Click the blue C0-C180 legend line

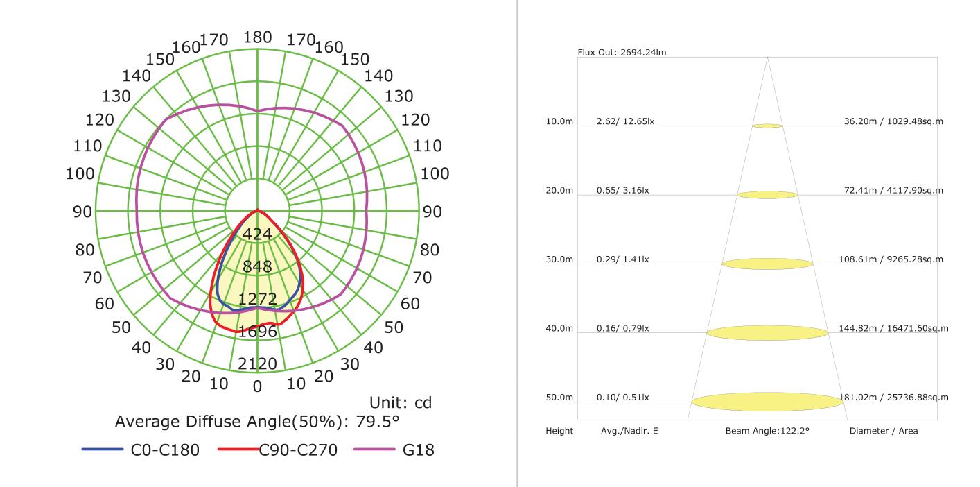[x=103, y=450]
